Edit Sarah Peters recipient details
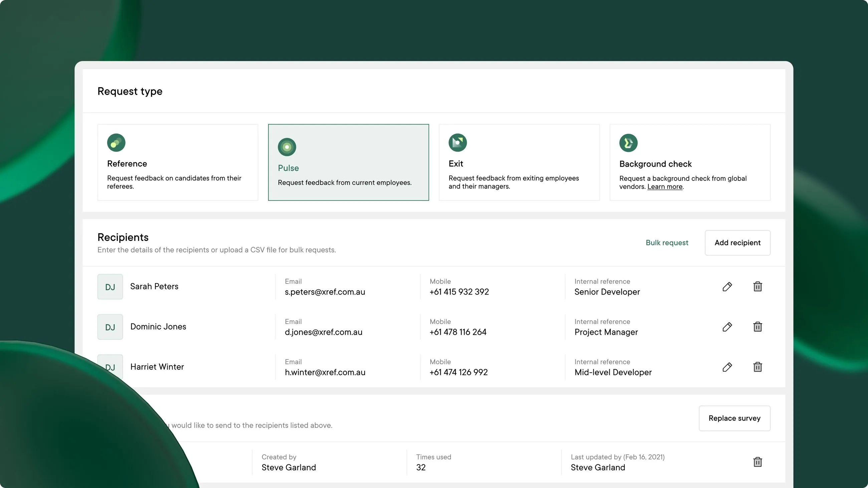This screenshot has width=868, height=488. tap(727, 287)
